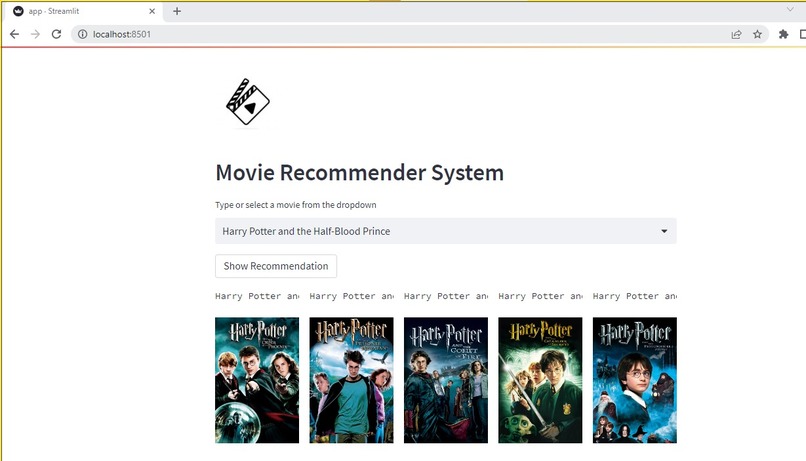This screenshot has width=806, height=461.
Task: Click the Philosopher's Stone poster
Action: [x=635, y=380]
